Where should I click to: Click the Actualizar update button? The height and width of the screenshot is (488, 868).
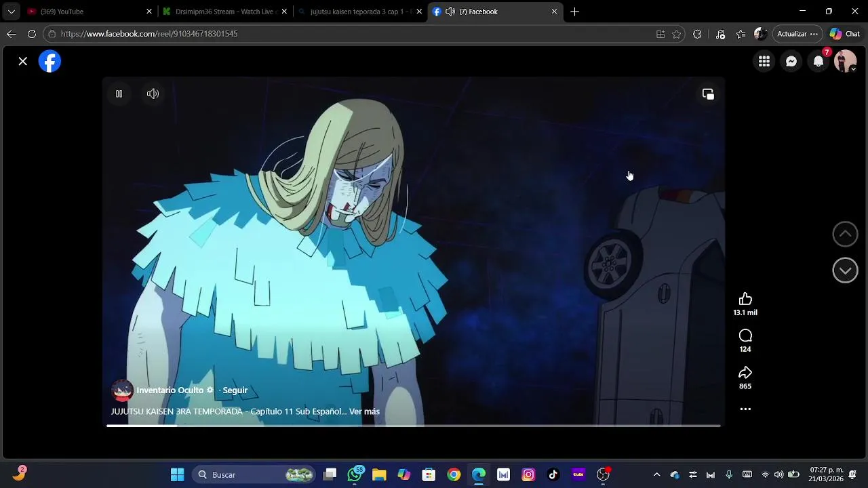coord(797,34)
